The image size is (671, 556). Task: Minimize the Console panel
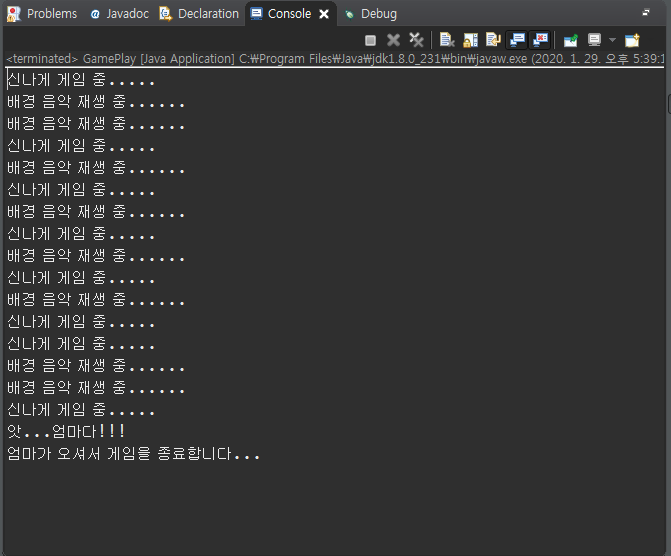click(x=646, y=12)
